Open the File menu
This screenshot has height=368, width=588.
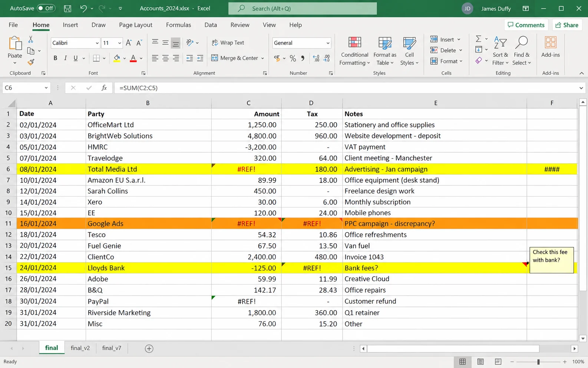(x=13, y=25)
